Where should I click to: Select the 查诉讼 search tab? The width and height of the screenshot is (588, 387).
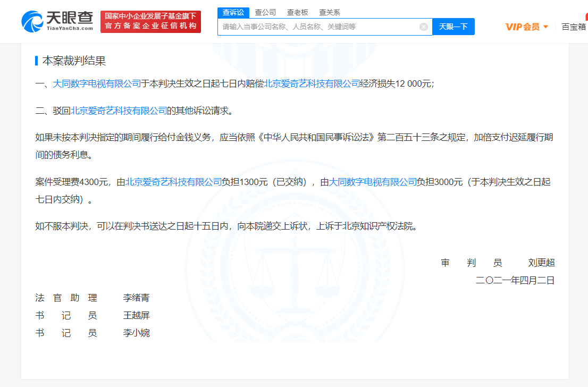[233, 12]
